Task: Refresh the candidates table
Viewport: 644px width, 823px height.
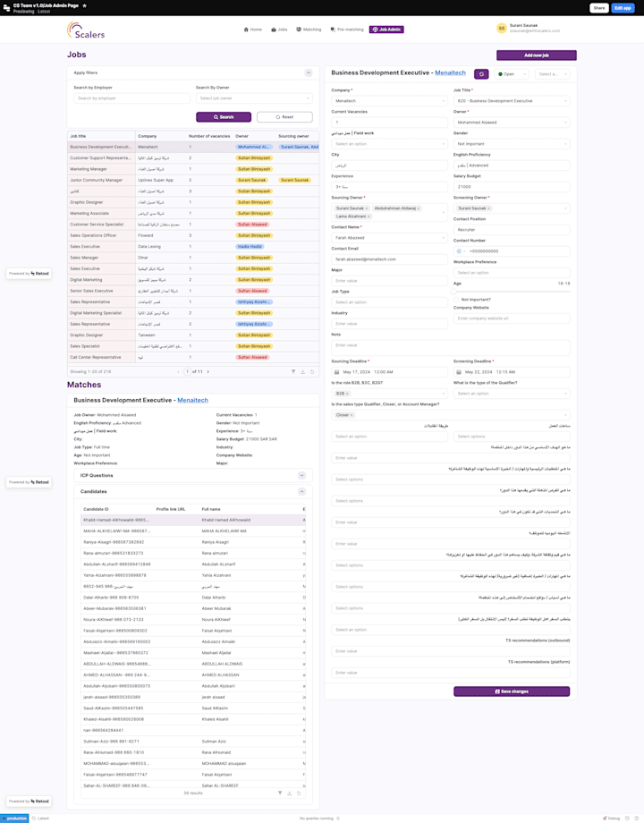Action: (299, 793)
